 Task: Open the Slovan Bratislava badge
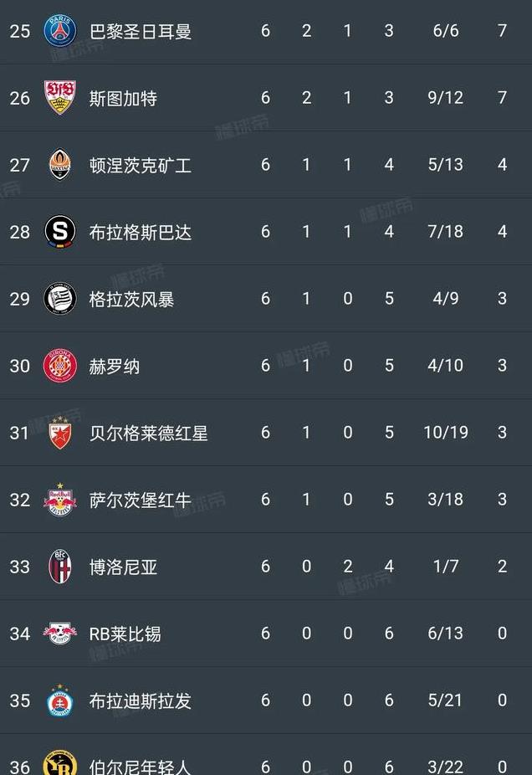pos(60,701)
